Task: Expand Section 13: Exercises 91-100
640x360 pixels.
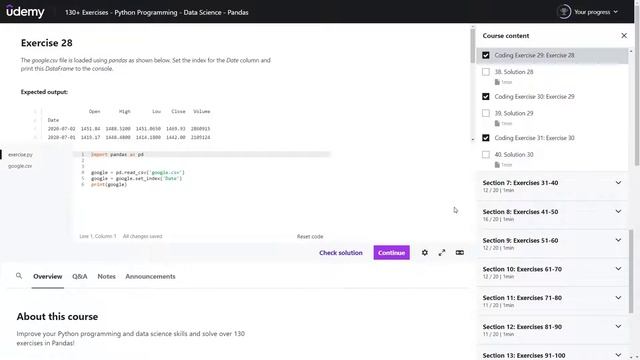Action: point(552,353)
